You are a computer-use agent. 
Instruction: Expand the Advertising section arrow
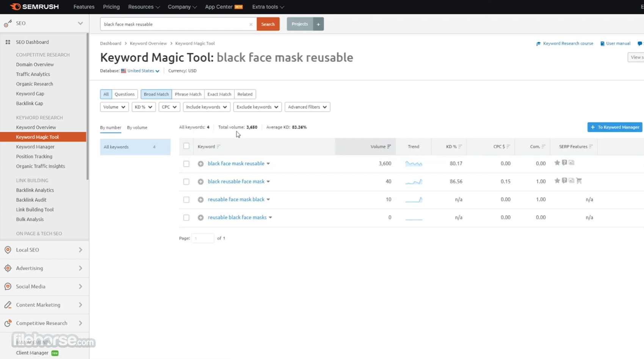pos(80,268)
